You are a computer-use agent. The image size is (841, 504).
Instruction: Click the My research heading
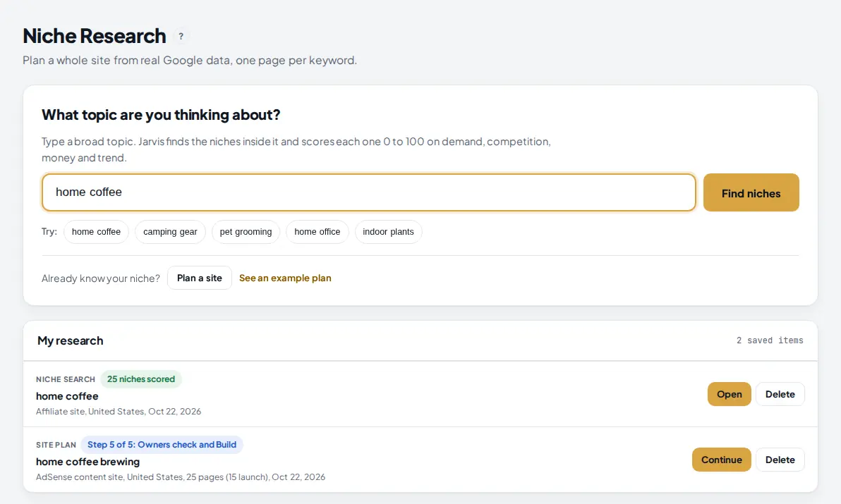71,340
